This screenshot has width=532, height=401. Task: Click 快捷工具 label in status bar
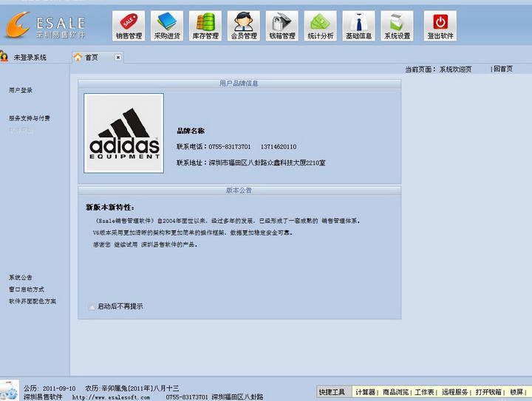click(x=332, y=392)
